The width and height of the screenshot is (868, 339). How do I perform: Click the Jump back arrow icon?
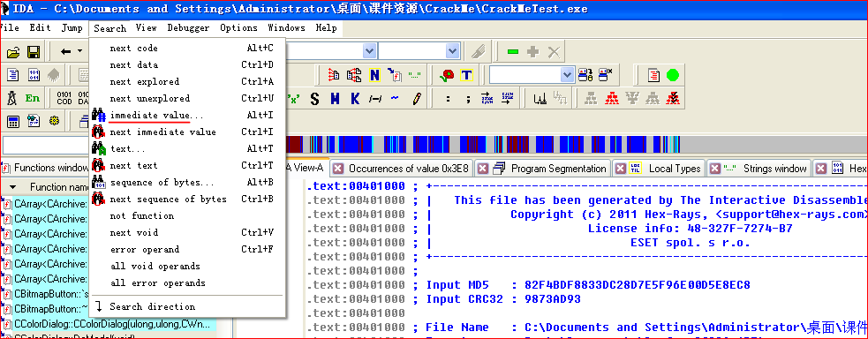click(66, 52)
